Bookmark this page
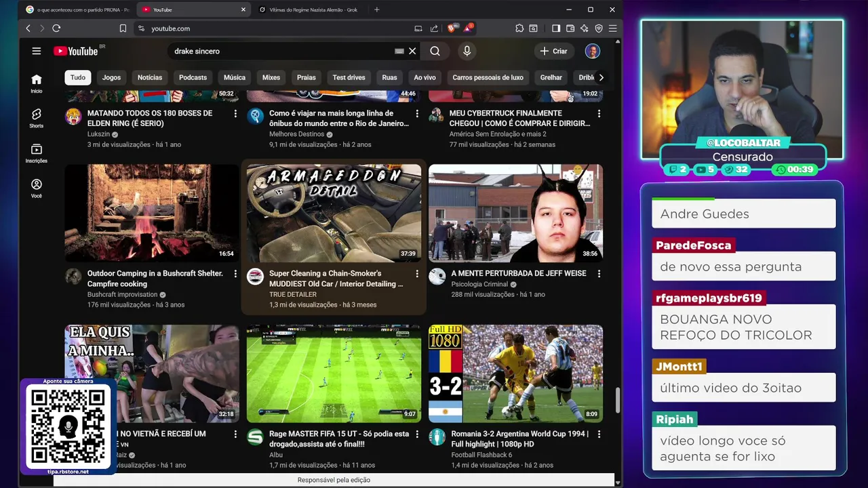 click(123, 28)
